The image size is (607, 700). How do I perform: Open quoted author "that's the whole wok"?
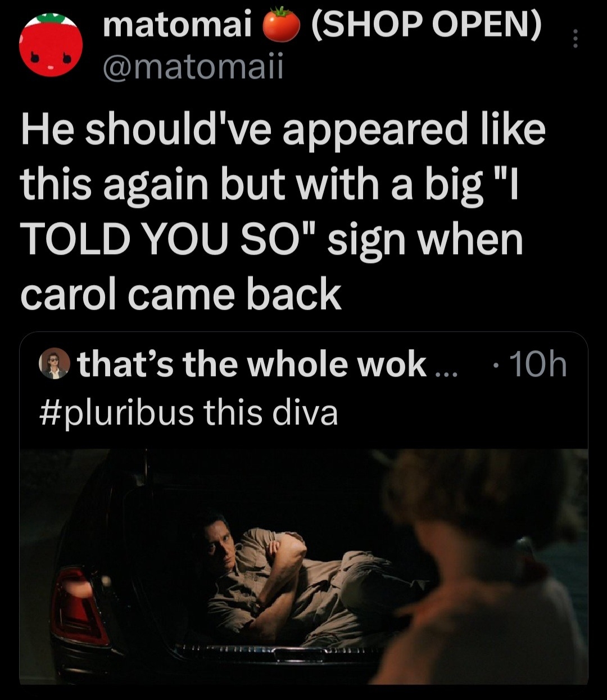252,365
